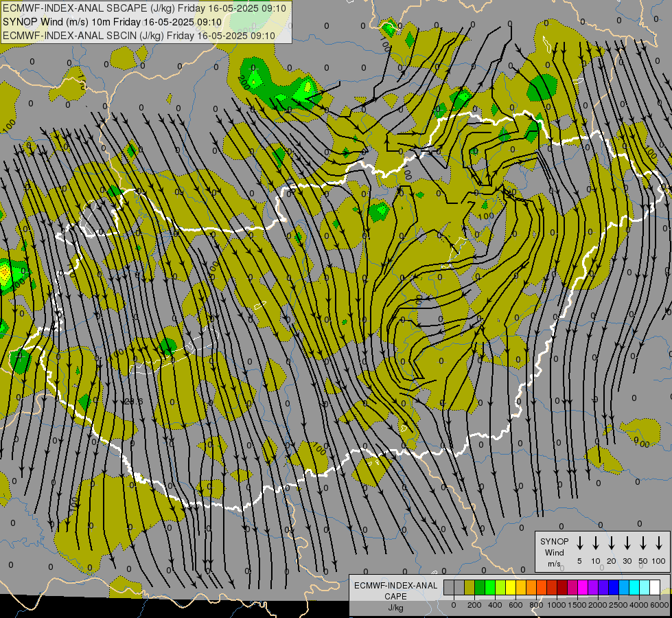Click the wind legend speed value 30
The image size is (672, 618).
627,561
